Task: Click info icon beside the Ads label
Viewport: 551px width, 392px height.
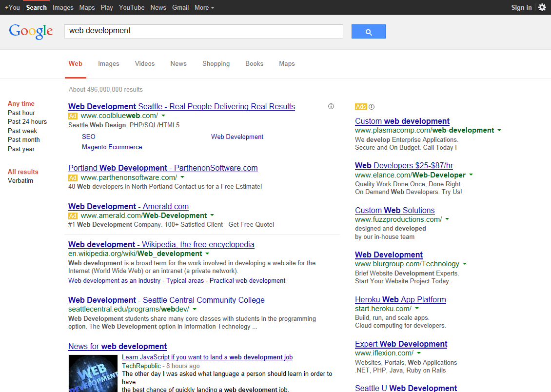Action: [x=372, y=107]
